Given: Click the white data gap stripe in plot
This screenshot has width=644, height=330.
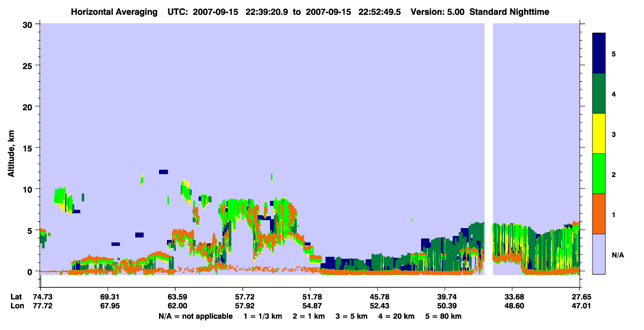Looking at the screenshot, I should pyautogui.click(x=488, y=149).
